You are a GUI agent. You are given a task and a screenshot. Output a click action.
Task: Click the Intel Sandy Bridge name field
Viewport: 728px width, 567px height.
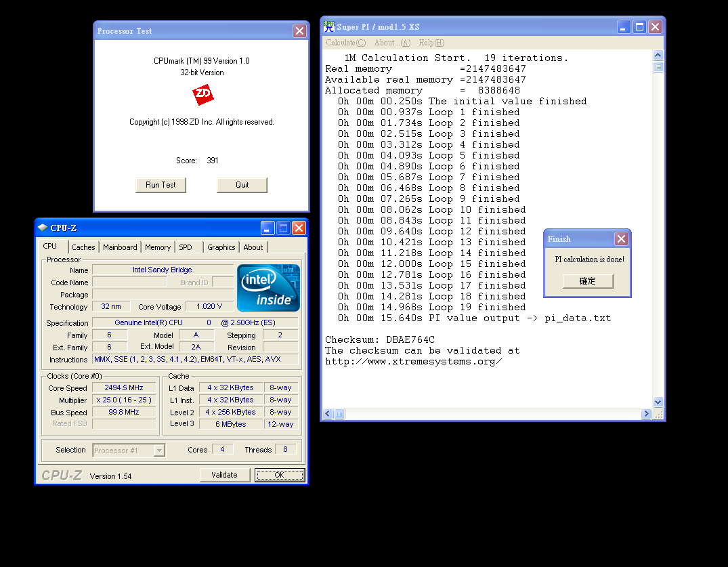(163, 270)
